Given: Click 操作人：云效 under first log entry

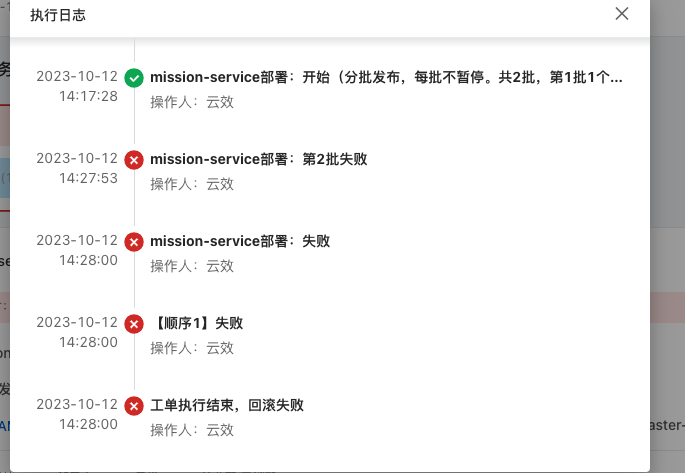Looking at the screenshot, I should click(192, 102).
